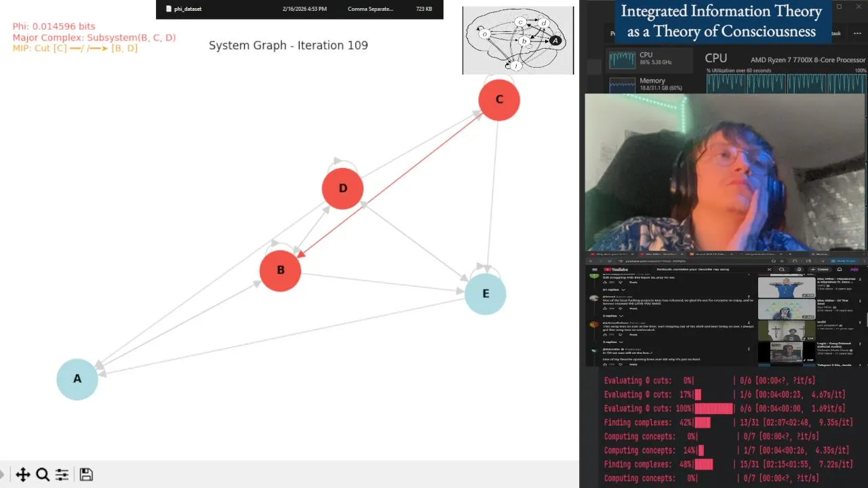
Task: Open the Configure subplots sliders tool
Action: (62, 474)
